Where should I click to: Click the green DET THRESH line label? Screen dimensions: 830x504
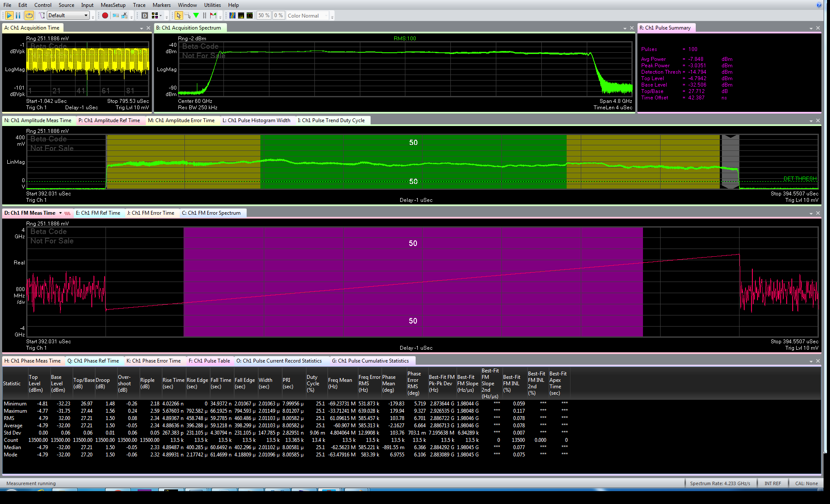(x=800, y=179)
